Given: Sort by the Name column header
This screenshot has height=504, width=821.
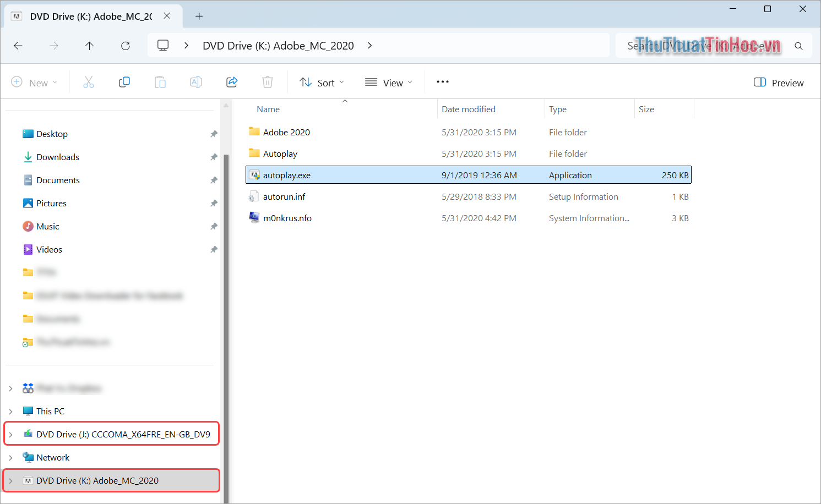Looking at the screenshot, I should [x=268, y=109].
